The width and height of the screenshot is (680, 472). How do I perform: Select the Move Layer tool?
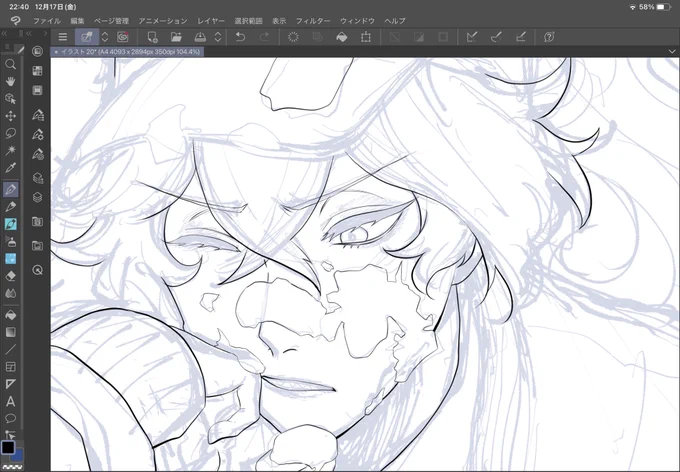10,116
